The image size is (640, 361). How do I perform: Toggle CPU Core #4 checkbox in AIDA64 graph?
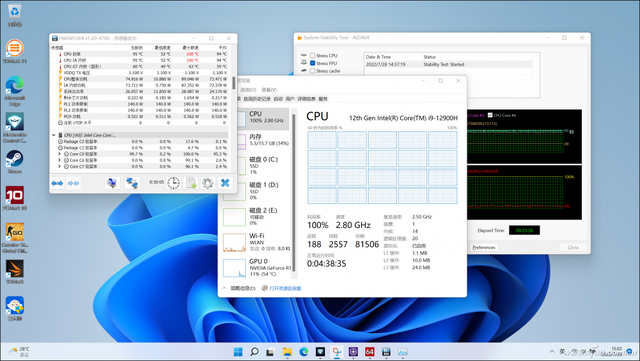pos(490,115)
